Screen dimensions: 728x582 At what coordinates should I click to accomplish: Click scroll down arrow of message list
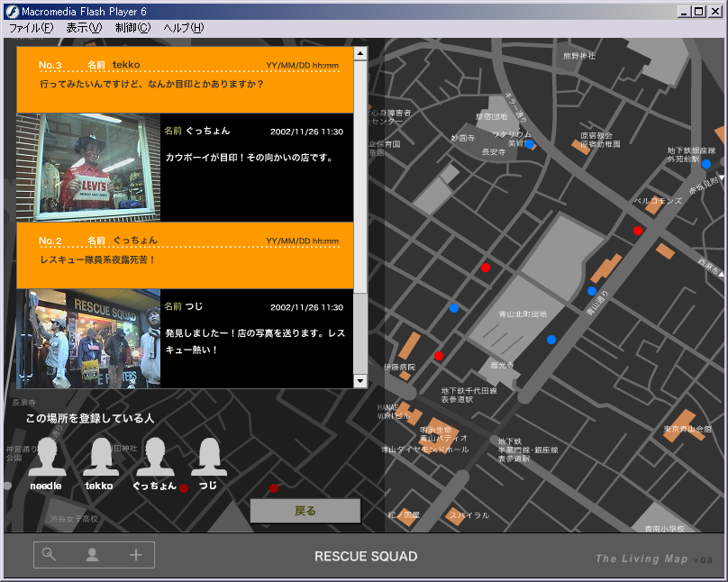(x=360, y=381)
